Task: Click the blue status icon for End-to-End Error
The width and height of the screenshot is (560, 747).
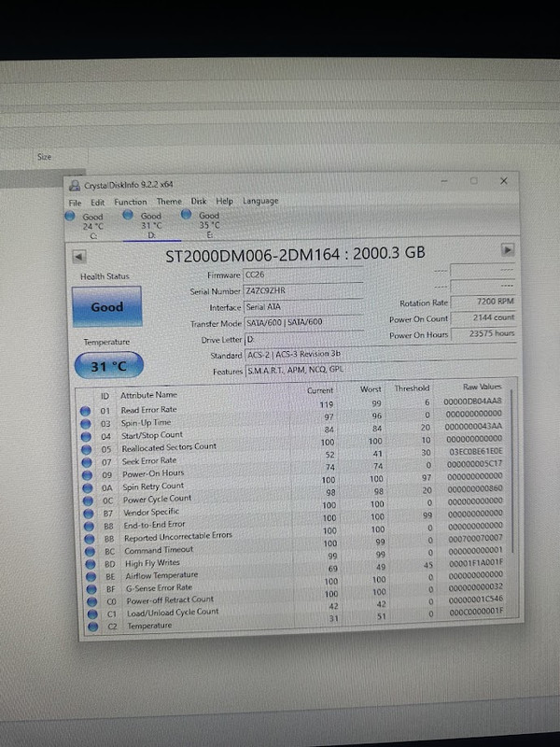Action: pyautogui.click(x=89, y=526)
